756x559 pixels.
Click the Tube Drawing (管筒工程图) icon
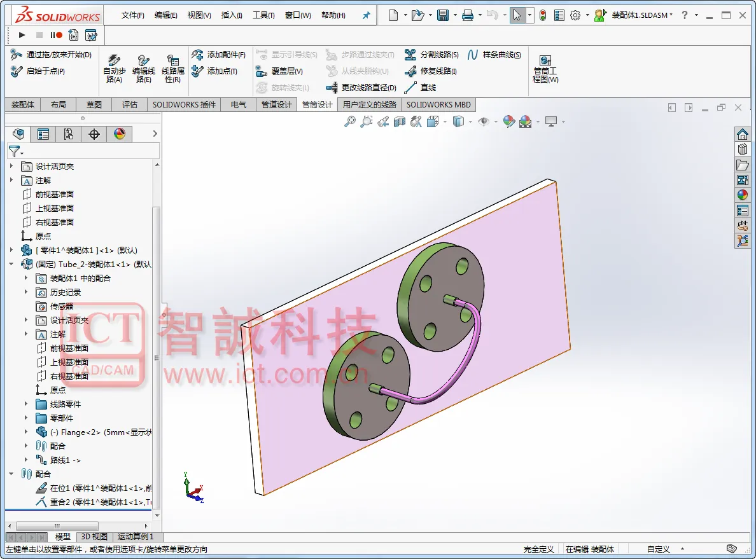click(x=545, y=60)
